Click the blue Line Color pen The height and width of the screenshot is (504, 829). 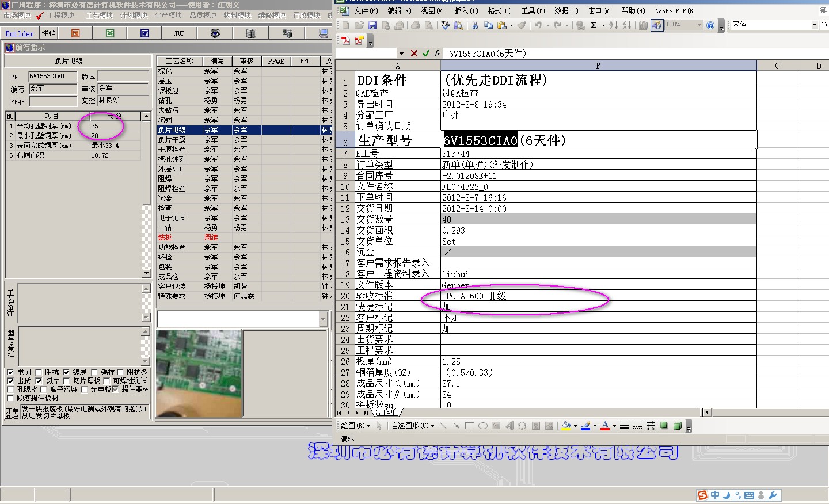(585, 426)
